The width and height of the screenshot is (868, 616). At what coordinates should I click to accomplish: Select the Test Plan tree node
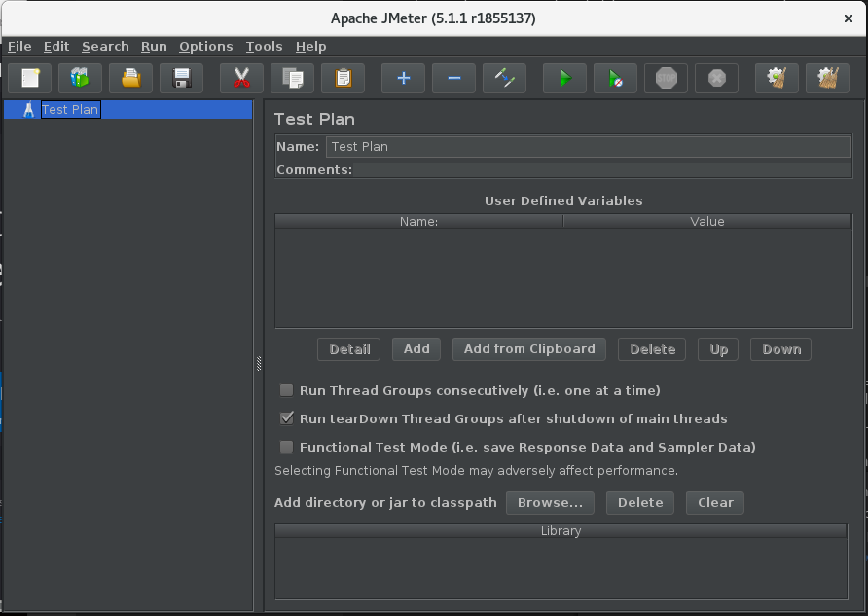tap(70, 109)
